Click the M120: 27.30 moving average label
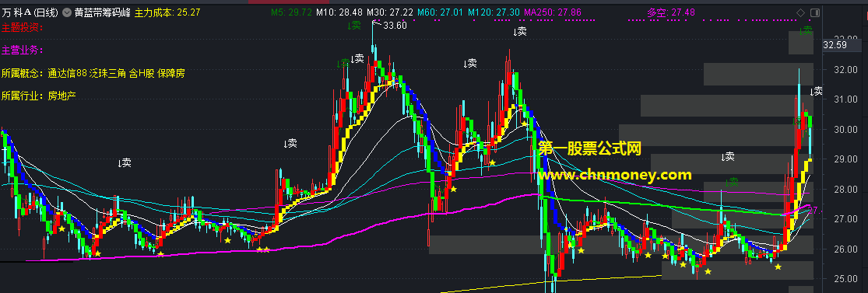The image size is (868, 293). pos(494,12)
